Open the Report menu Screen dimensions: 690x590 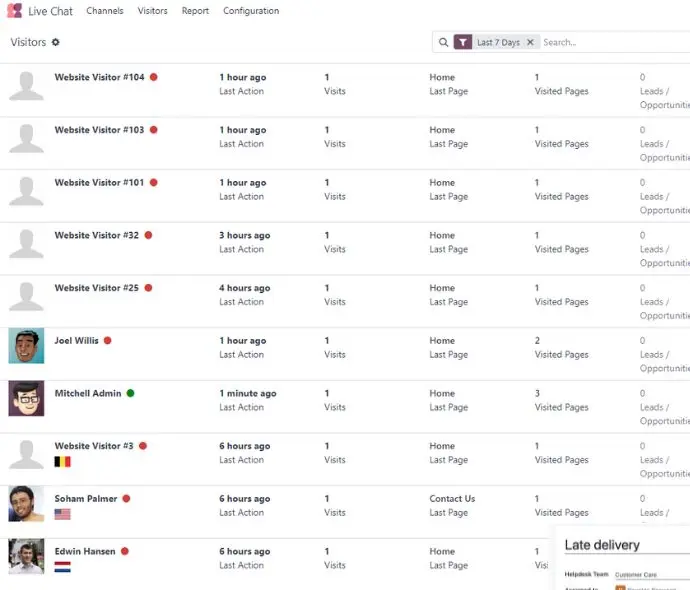[195, 11]
